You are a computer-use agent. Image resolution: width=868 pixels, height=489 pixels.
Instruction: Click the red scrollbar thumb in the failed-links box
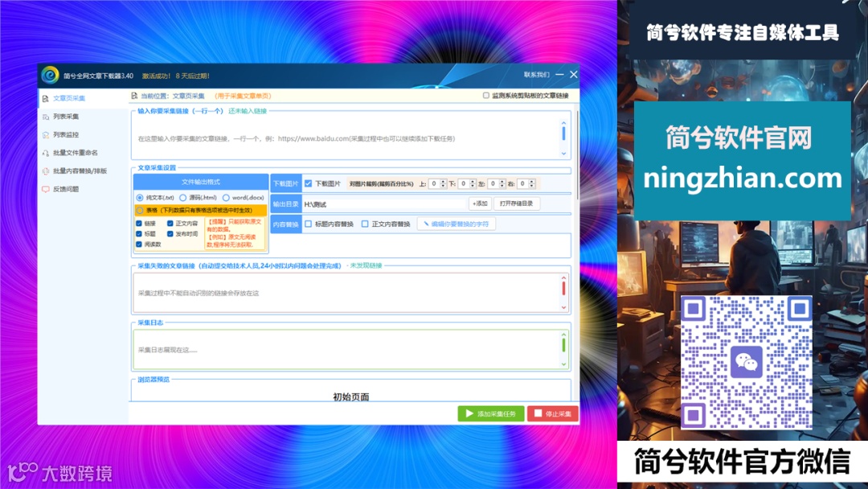563,289
